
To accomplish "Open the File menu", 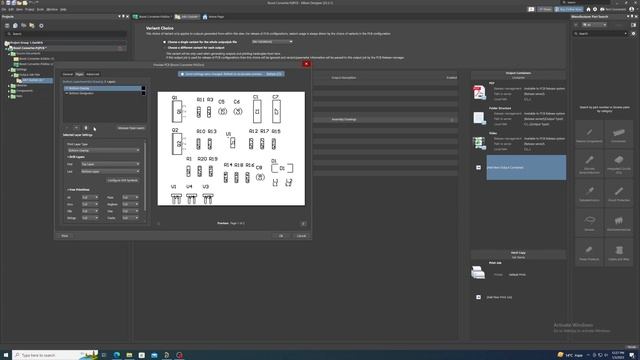I will pos(3,9).
